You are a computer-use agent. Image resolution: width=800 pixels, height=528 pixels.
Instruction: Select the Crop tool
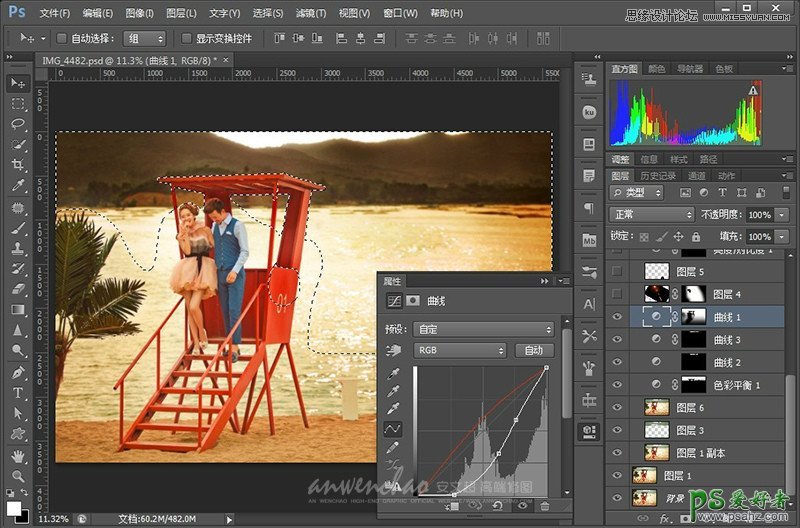point(18,166)
